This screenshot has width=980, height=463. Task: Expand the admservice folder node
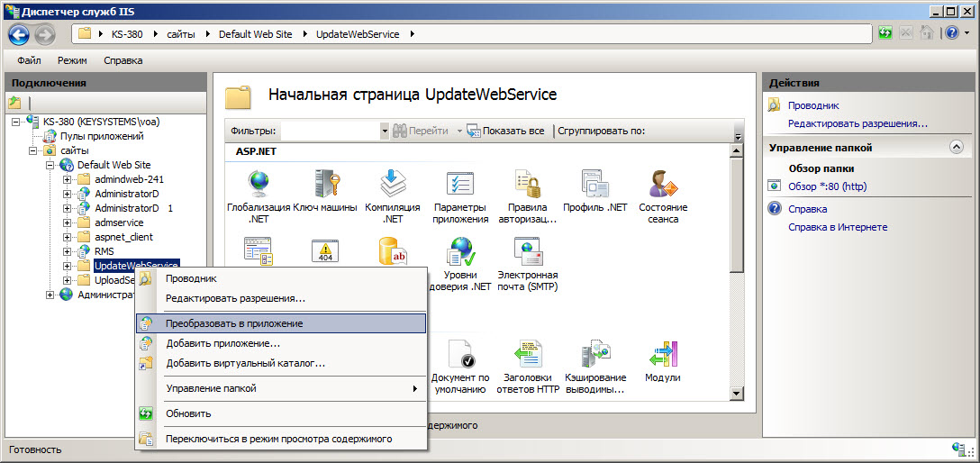68,222
